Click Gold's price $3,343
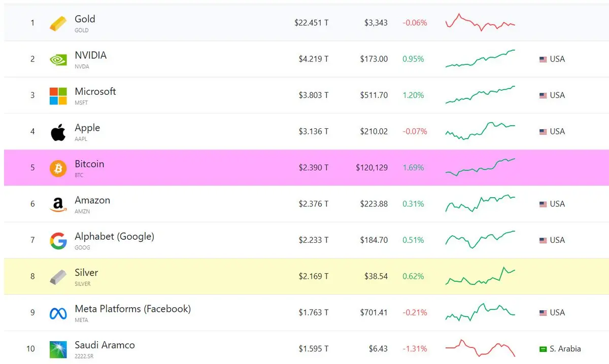This screenshot has width=609, height=364. (376, 23)
